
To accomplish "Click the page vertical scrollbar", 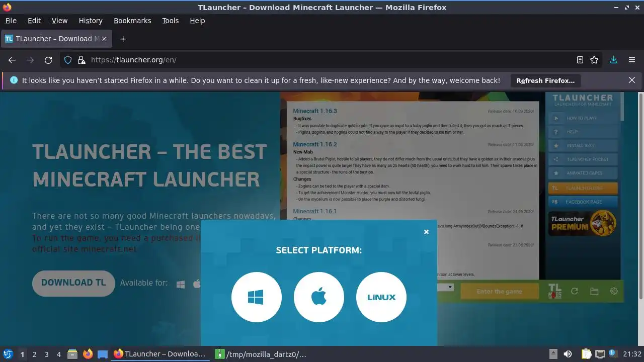I will pos(640,196).
